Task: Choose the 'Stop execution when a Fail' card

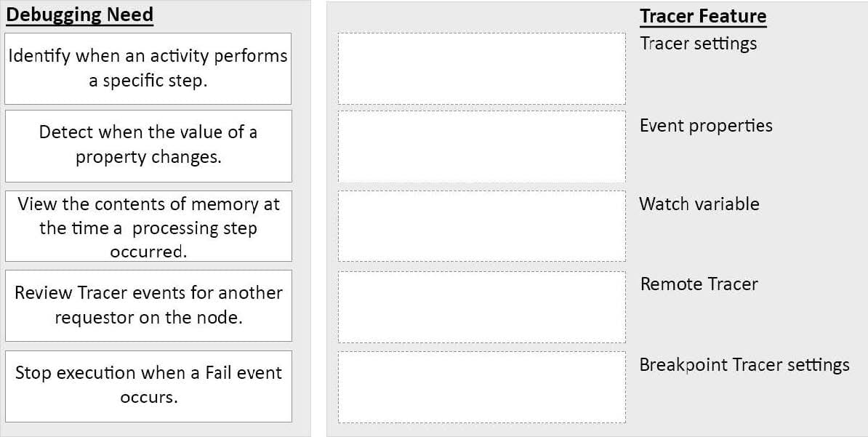Action: click(x=148, y=386)
